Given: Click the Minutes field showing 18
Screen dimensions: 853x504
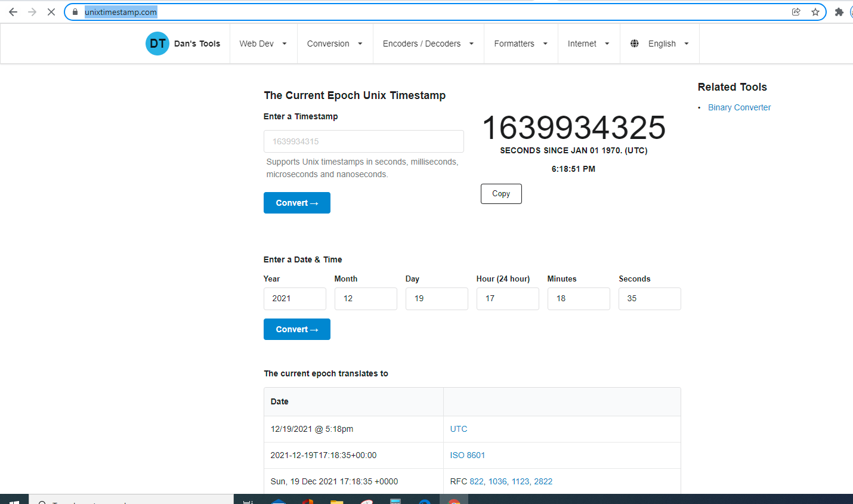Looking at the screenshot, I should point(579,299).
